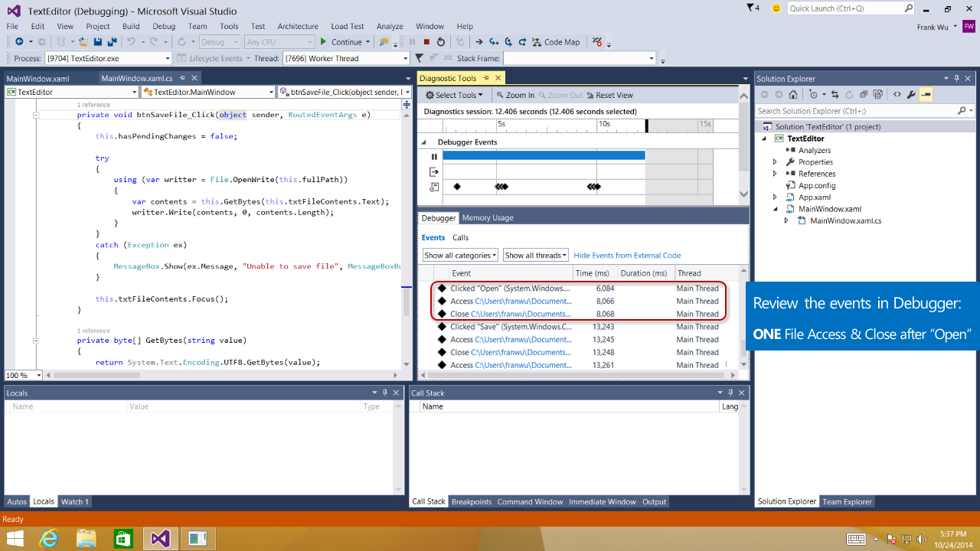Open the Architecture menu

coord(298,26)
